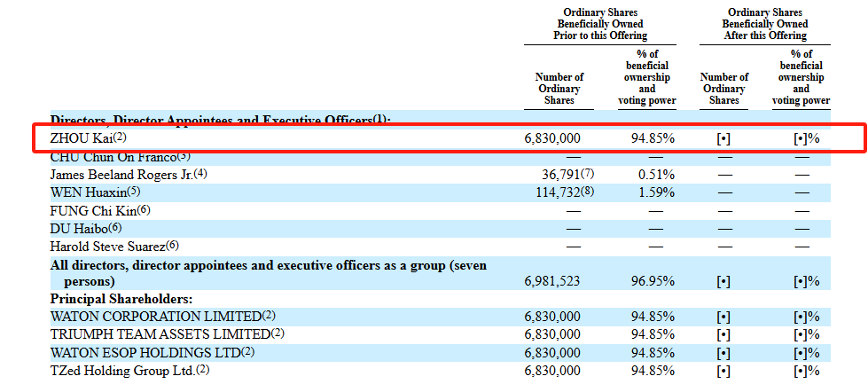Click the 6,981,523 group total shares
Image resolution: width=868 pixels, height=392 pixels.
click(x=552, y=281)
